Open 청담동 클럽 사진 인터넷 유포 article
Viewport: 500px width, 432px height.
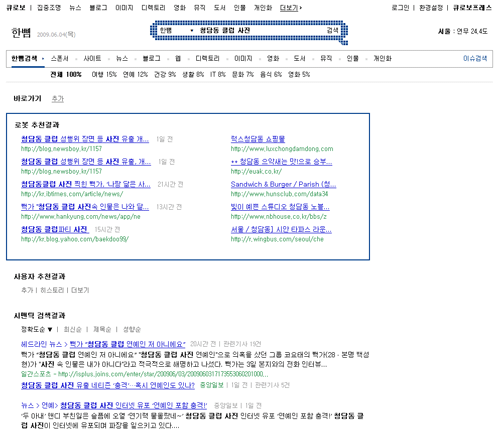point(133,406)
